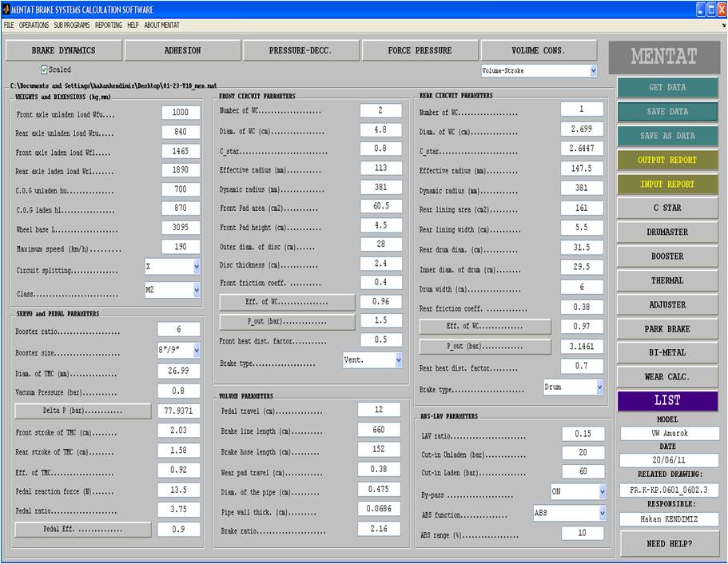Open the Volume-Stroke dropdown
This screenshot has height=564, width=728.
(539, 71)
